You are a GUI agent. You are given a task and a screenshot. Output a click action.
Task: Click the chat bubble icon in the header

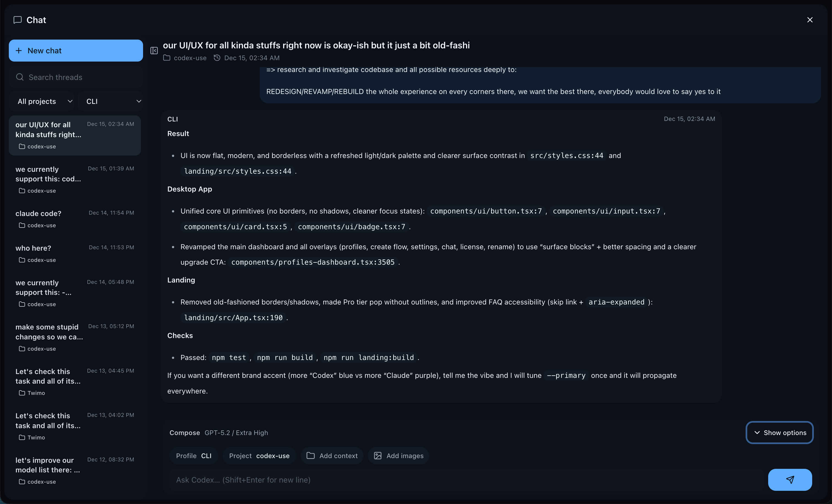click(x=18, y=20)
